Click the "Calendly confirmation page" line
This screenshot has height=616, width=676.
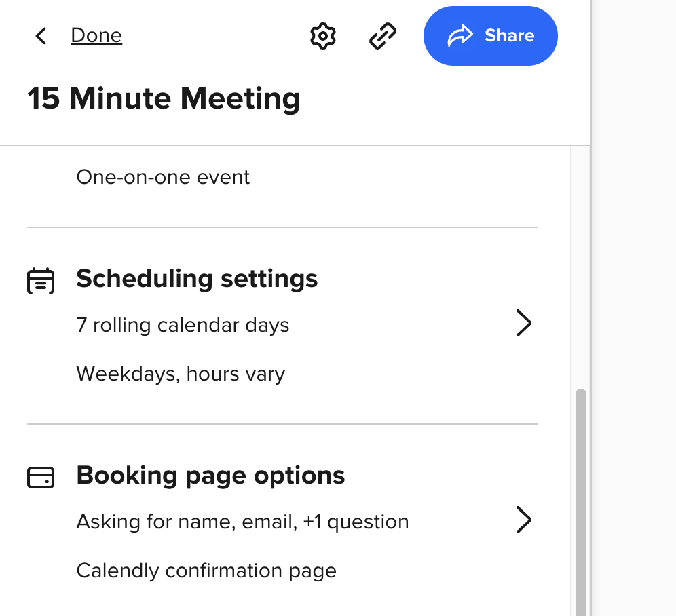[x=206, y=571]
